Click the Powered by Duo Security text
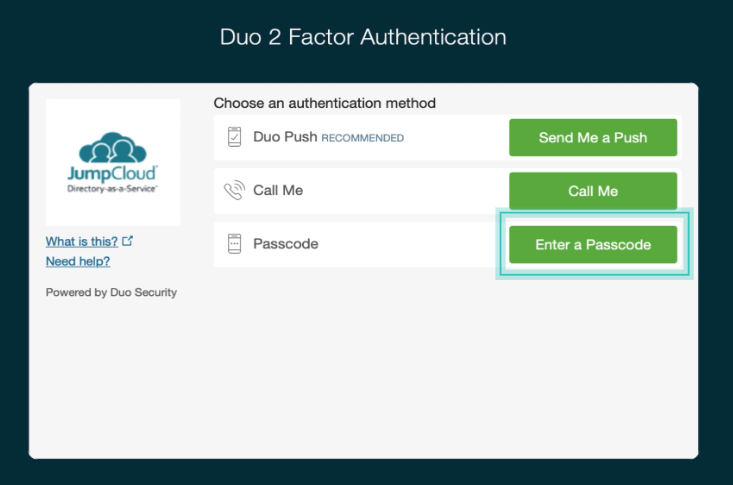The height and width of the screenshot is (485, 733). click(111, 292)
